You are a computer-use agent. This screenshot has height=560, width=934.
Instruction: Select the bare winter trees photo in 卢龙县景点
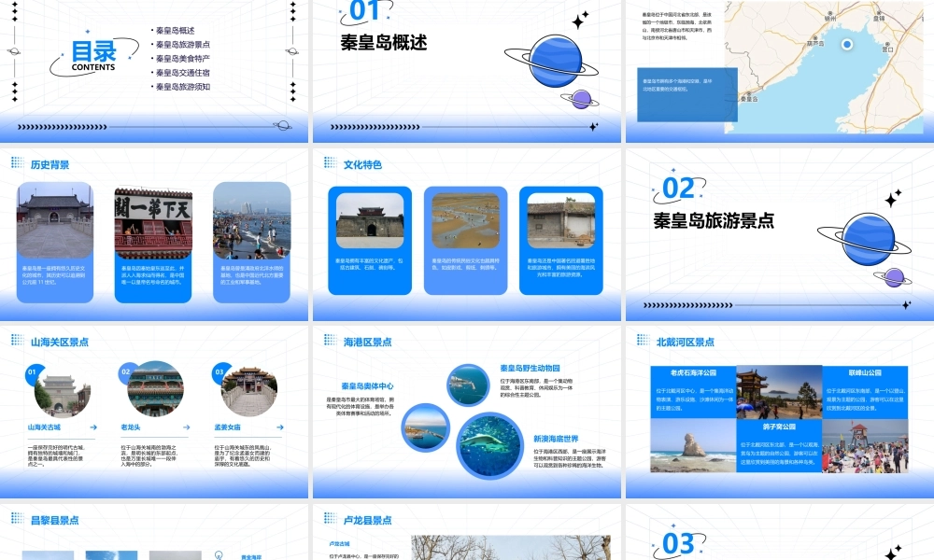coord(511,548)
